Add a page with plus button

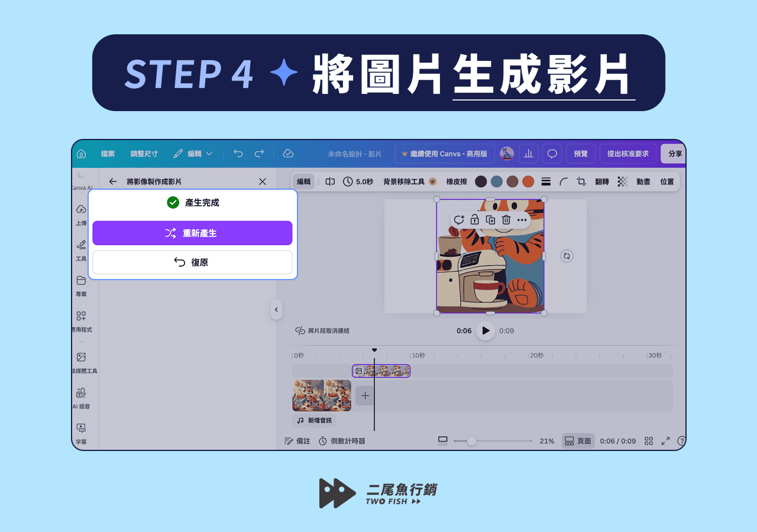[x=365, y=395]
